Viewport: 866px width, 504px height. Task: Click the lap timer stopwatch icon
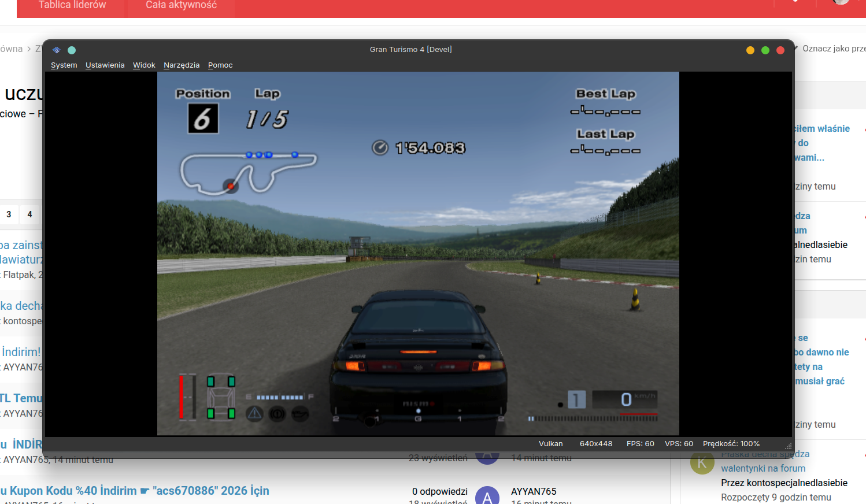coord(380,148)
